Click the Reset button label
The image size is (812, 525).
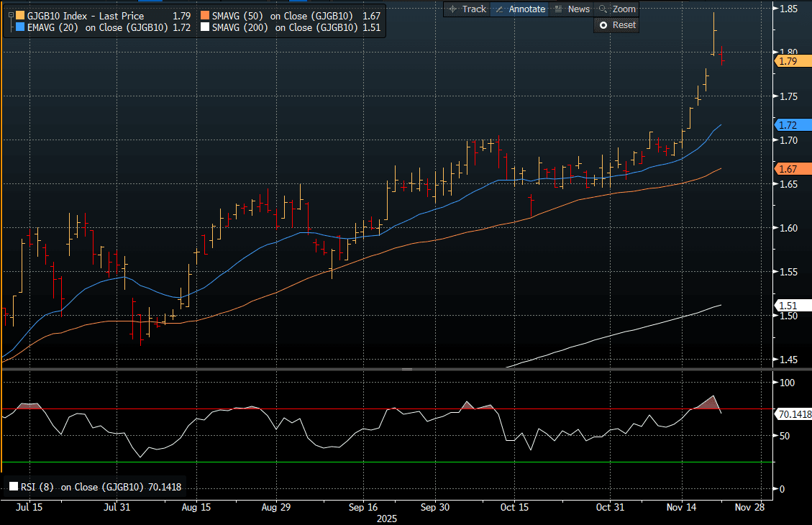click(x=624, y=25)
